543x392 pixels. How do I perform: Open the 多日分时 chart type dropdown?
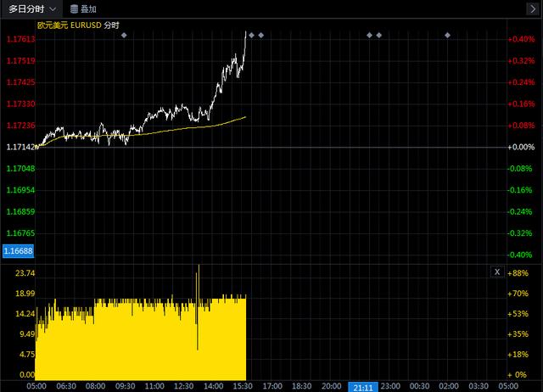pos(31,8)
